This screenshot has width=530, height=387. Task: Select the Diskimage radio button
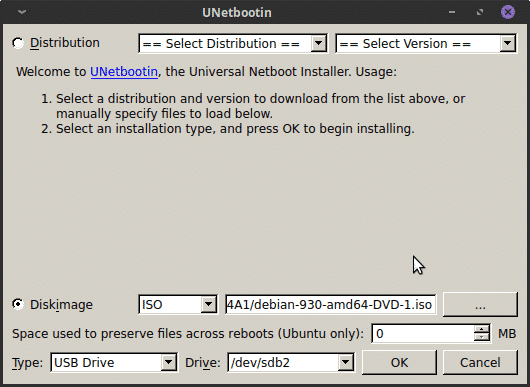coord(18,305)
